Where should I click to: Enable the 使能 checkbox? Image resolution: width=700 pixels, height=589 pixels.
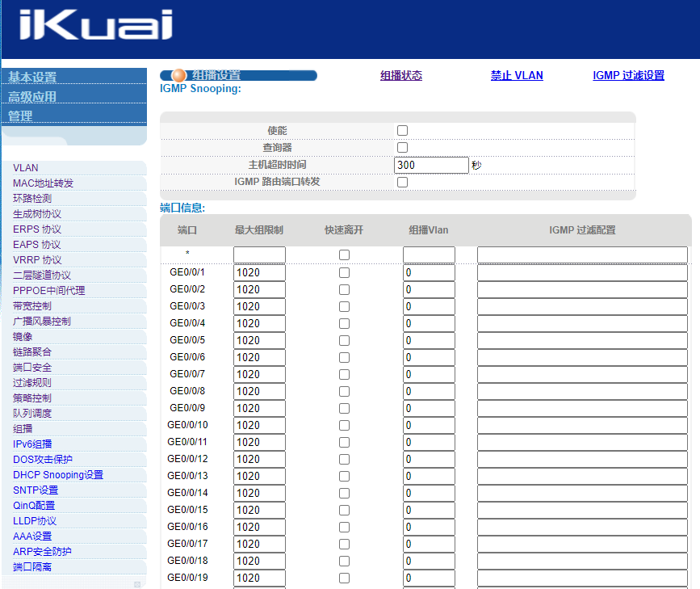pyautogui.click(x=402, y=131)
